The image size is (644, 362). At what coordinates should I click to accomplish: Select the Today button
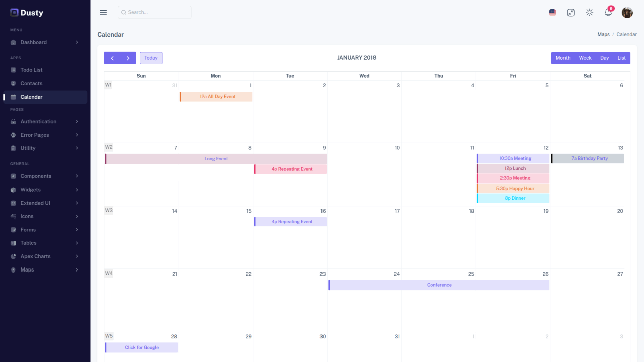pyautogui.click(x=151, y=58)
